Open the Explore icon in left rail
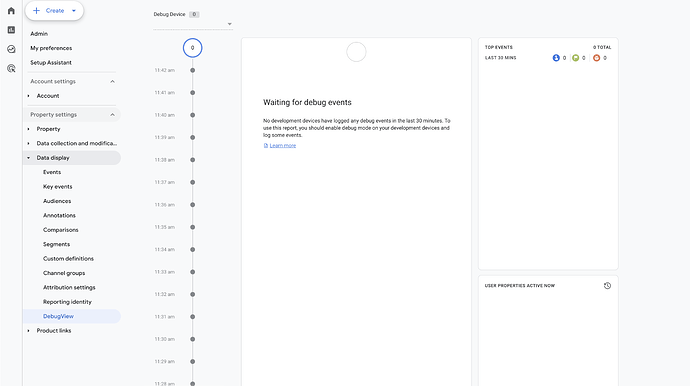Image resolution: width=690 pixels, height=386 pixels. click(11, 49)
